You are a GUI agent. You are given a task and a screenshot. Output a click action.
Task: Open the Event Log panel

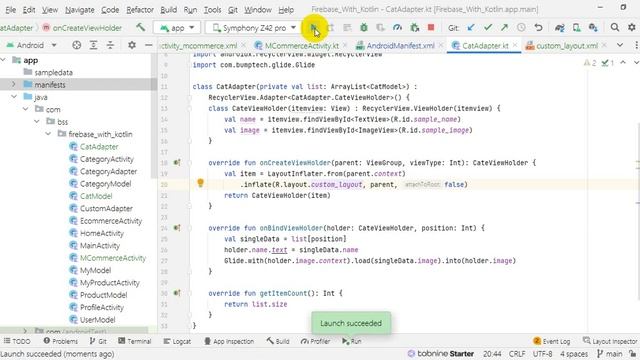click(x=551, y=341)
